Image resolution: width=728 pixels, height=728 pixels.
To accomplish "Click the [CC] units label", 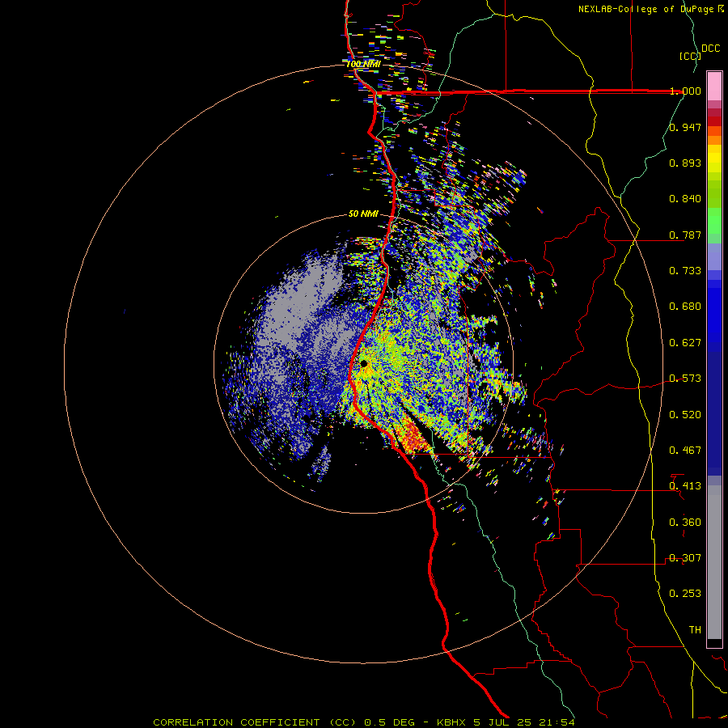I will 690,56.
